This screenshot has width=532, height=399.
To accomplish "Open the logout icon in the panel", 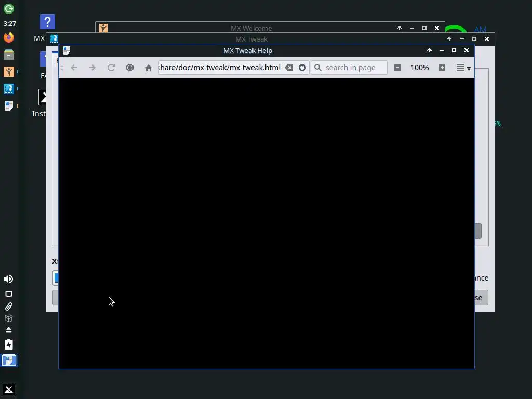I will (x=9, y=9).
